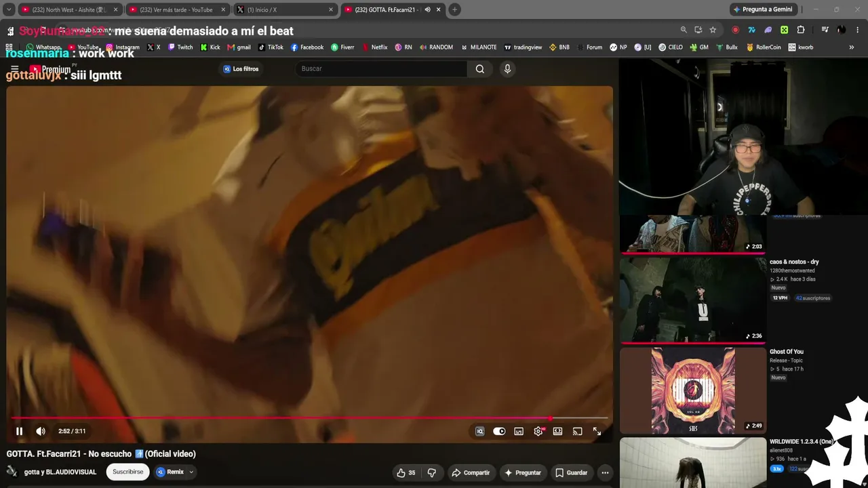The image size is (868, 488).
Task: Open the RollerCoin bookmark
Action: [x=764, y=47]
